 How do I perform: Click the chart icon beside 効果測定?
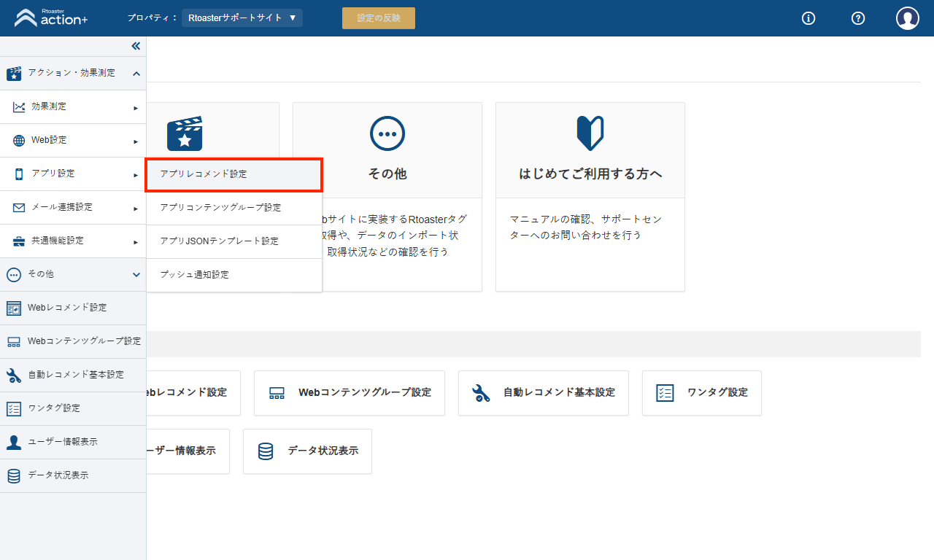tap(19, 107)
